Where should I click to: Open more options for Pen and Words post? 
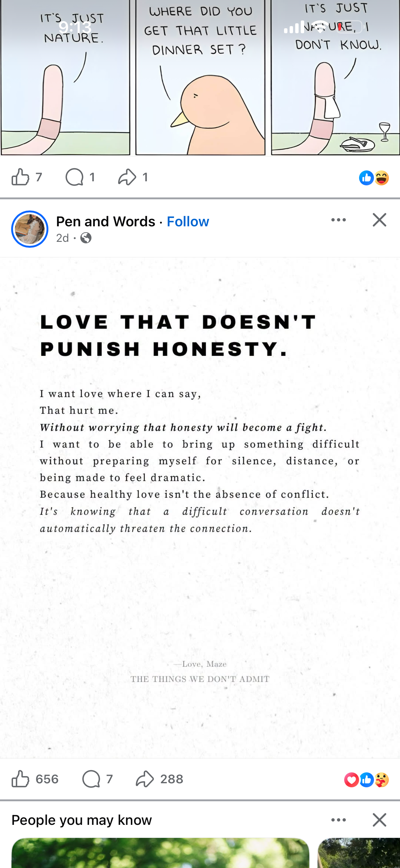(x=338, y=220)
